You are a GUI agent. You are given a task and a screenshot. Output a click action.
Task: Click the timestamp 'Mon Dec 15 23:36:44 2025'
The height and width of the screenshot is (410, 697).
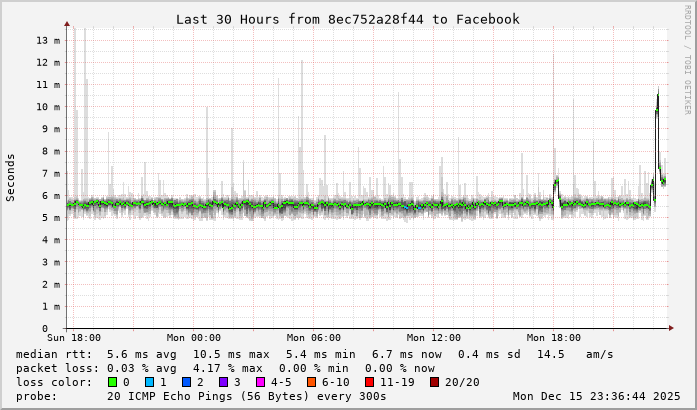pyautogui.click(x=596, y=396)
